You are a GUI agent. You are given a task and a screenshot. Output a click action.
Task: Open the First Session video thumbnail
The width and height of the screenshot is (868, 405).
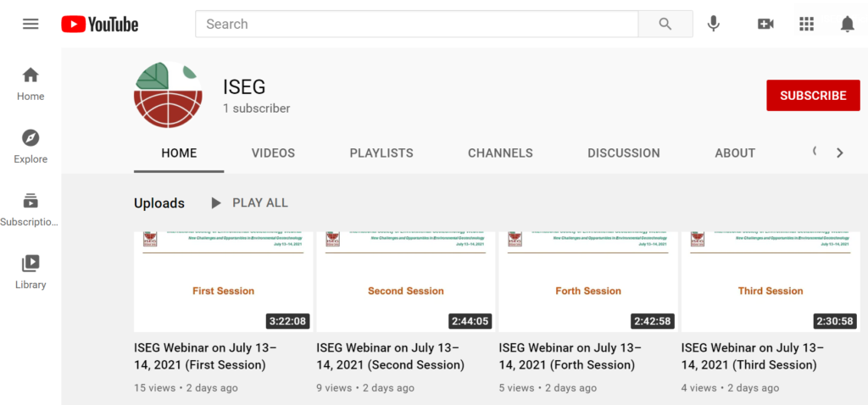(224, 281)
